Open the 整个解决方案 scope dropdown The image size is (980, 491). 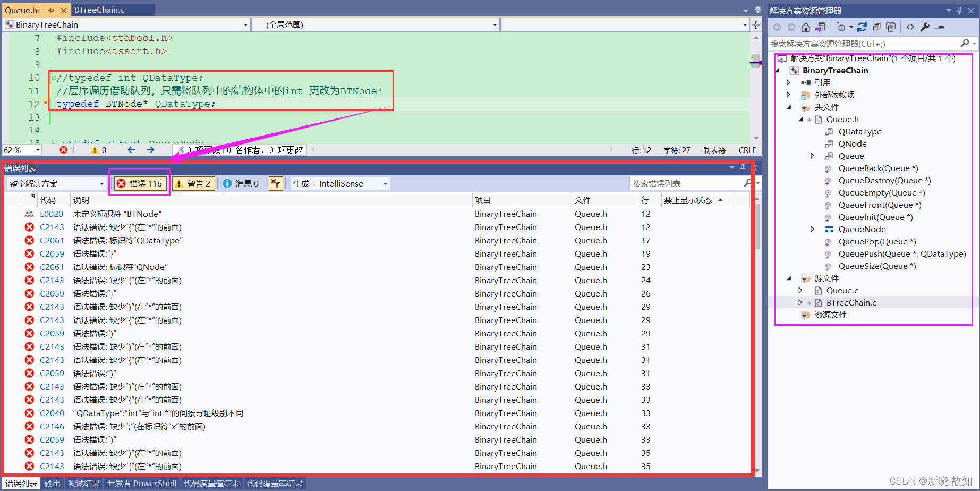point(56,183)
